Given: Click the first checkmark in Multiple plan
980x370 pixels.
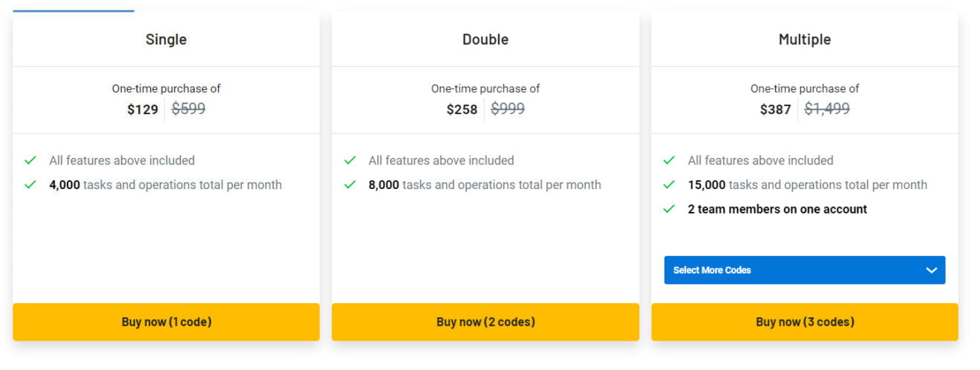Looking at the screenshot, I should click(669, 160).
